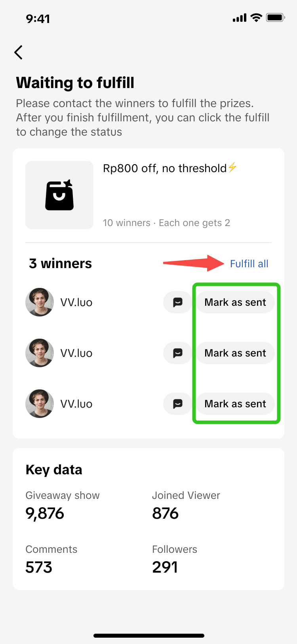Tap the back arrow icon
This screenshot has width=297, height=644.
[x=18, y=52]
